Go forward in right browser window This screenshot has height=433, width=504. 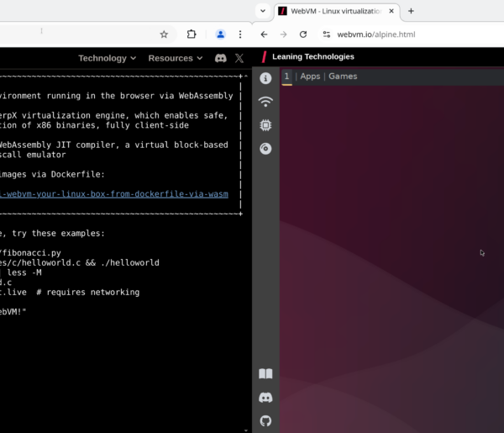[283, 34]
